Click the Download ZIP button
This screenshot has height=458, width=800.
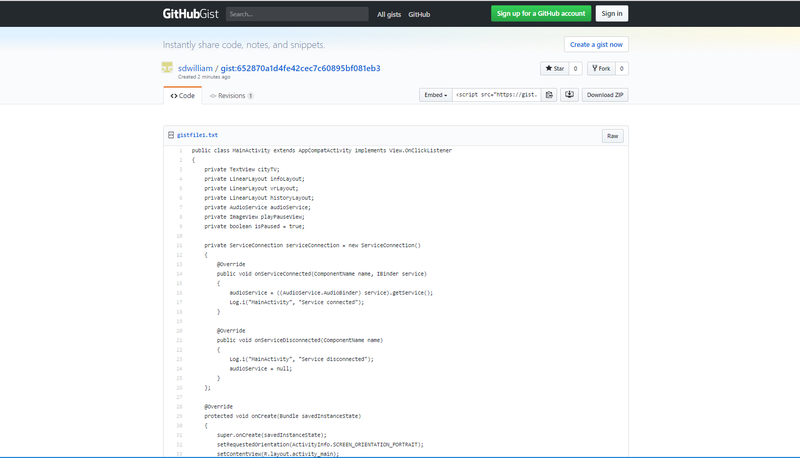605,95
